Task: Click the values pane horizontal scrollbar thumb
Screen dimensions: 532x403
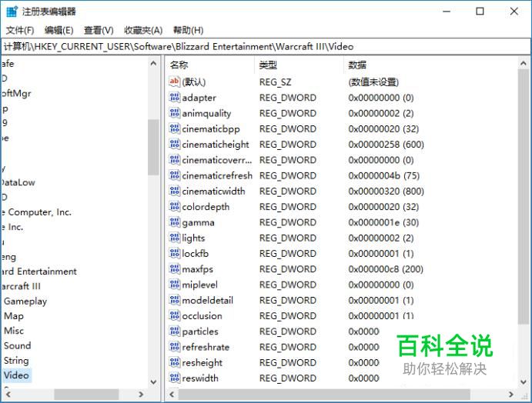Action: [x=324, y=395]
